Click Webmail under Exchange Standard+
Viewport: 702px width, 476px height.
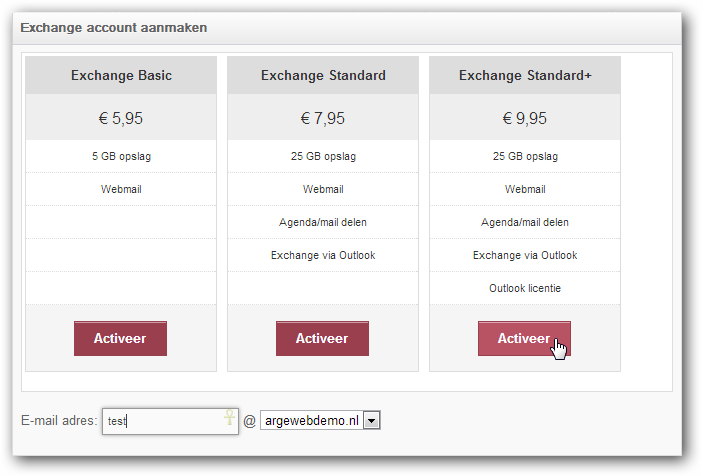(x=525, y=189)
